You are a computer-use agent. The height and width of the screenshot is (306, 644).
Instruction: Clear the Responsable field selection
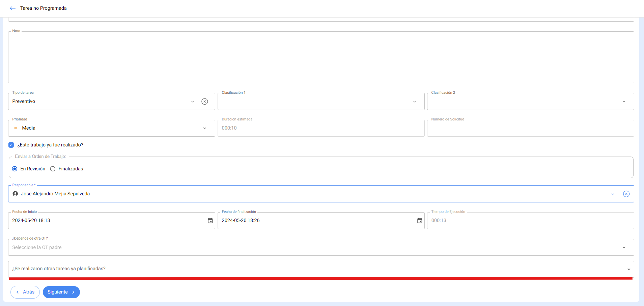tap(626, 194)
